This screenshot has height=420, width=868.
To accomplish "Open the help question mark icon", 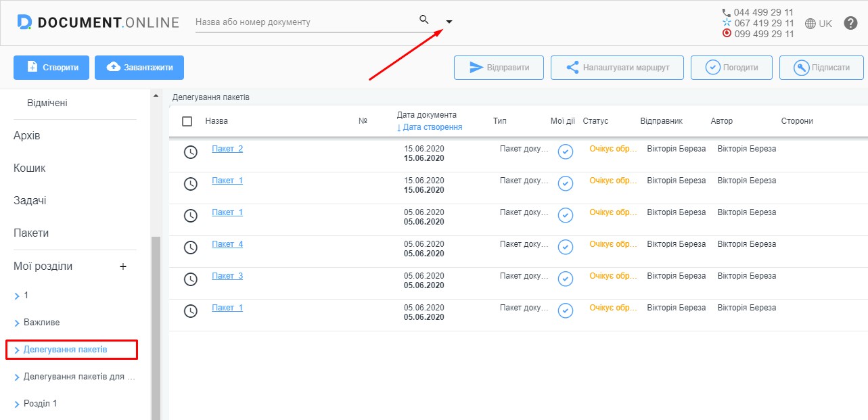I will click(x=850, y=23).
